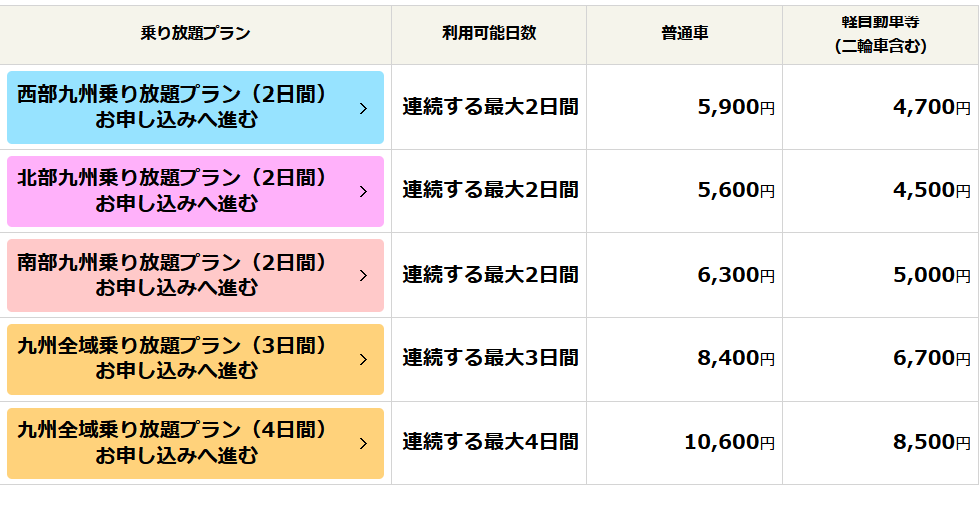Select the 4,500円 price for 北部九州
The image size is (979, 514).
[x=931, y=190]
